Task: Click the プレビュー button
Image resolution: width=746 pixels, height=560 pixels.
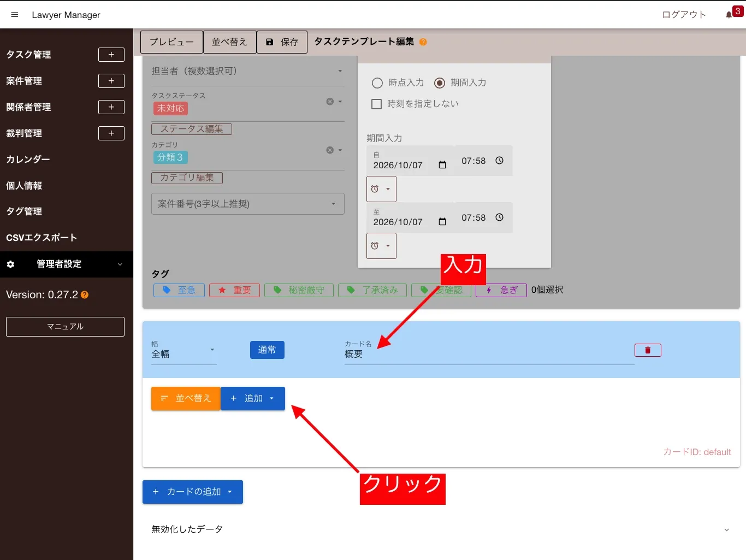Action: (x=171, y=42)
